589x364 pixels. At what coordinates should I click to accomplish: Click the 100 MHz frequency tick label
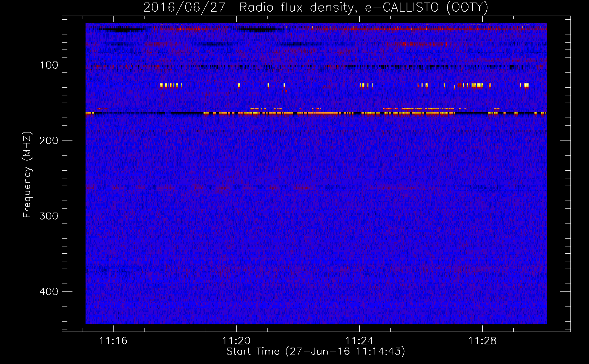[49, 65]
